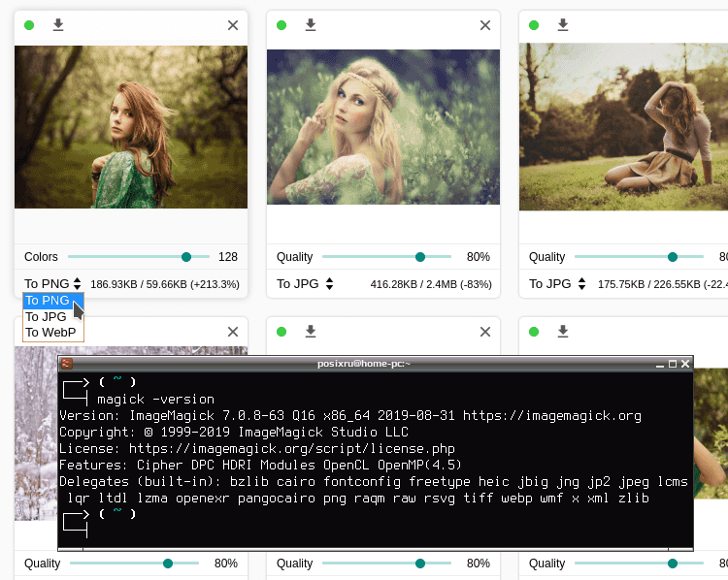Screen dimensions: 728x580
Task: Click size text 416.28KB / 2.4MB (-83%)
Action: [x=431, y=284]
